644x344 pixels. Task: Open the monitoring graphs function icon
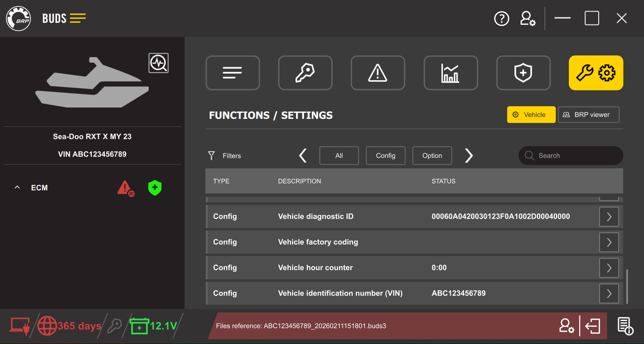coord(451,73)
